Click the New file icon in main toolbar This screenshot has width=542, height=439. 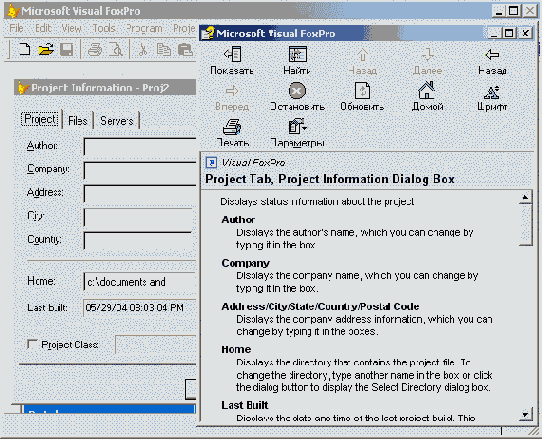pos(24,49)
